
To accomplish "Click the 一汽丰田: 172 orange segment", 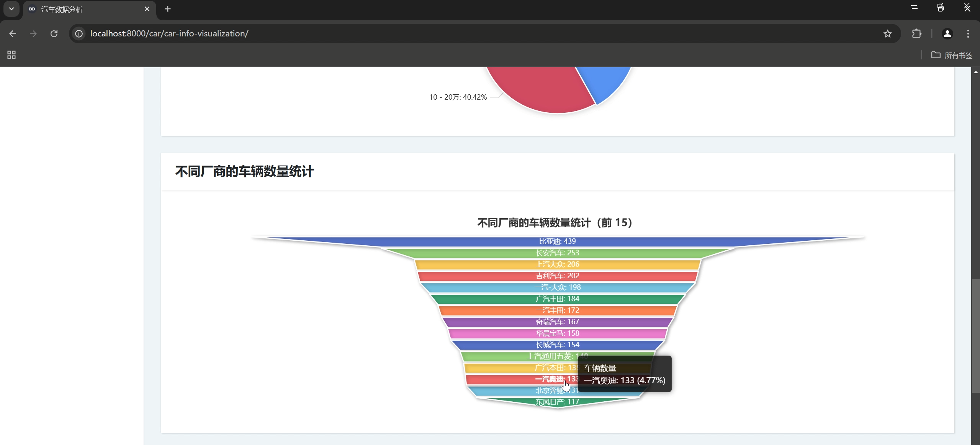I will [x=557, y=310].
